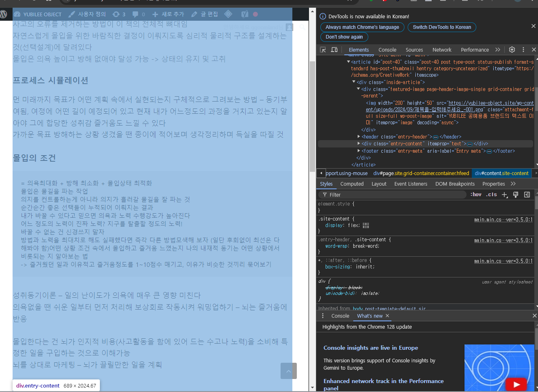Select div#page breadcrumb item

[x=421, y=173]
